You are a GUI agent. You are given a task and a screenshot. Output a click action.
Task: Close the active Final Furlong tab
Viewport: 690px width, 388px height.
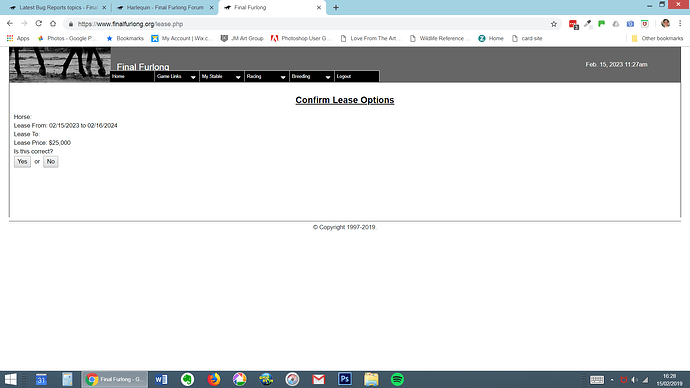pos(319,7)
